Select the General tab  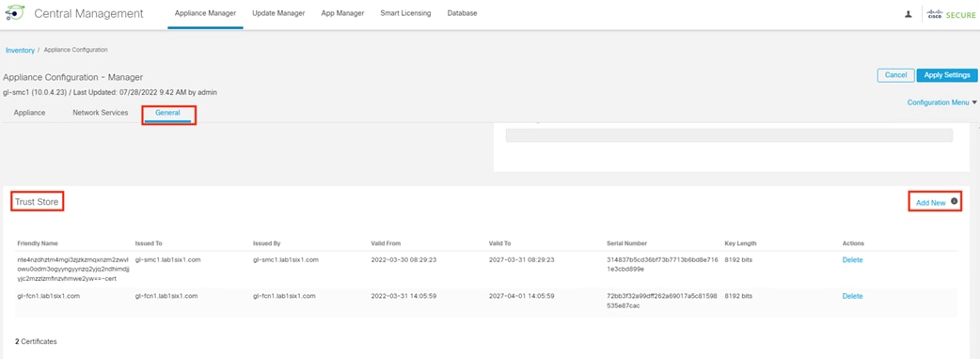(x=168, y=113)
